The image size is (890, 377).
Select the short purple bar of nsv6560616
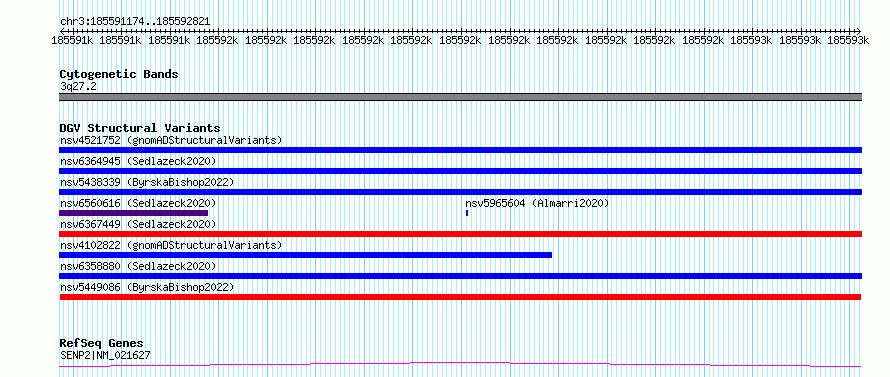click(x=133, y=213)
